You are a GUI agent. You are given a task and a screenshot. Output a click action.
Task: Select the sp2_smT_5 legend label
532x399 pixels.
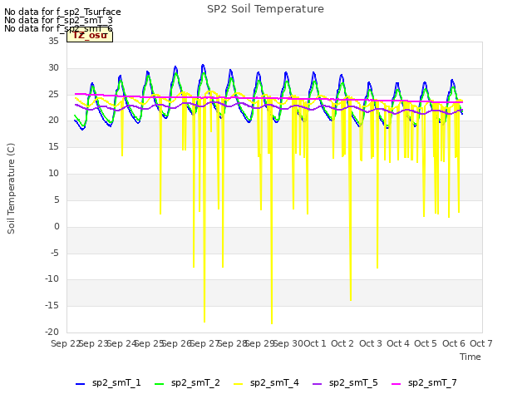pyautogui.click(x=353, y=382)
